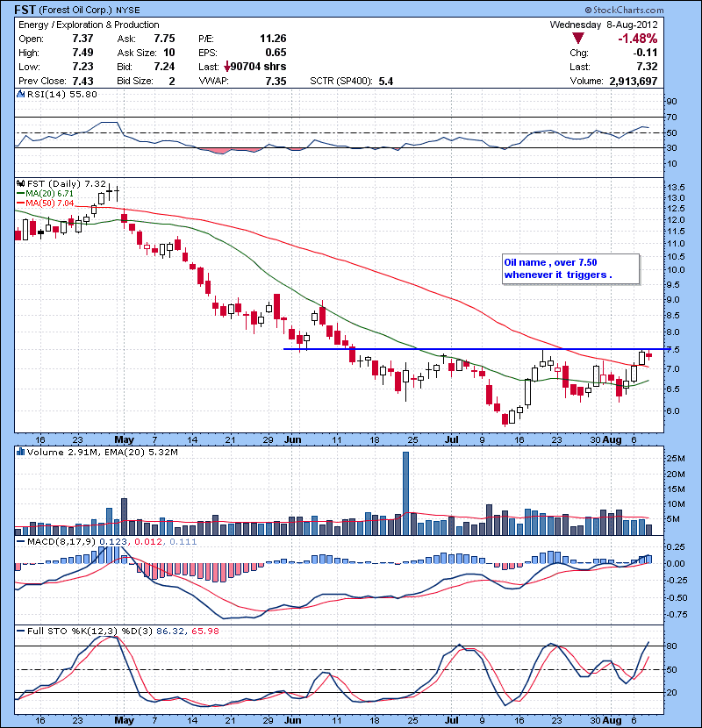This screenshot has height=728, width=702.
Task: Click the down-arrow price change icon
Action: click(578, 39)
